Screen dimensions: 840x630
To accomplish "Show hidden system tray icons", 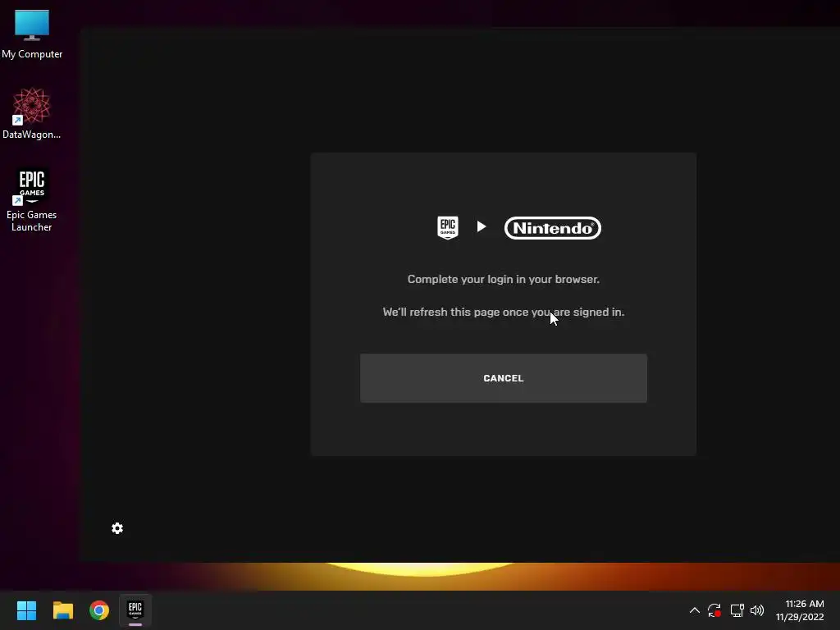I will (x=694, y=610).
